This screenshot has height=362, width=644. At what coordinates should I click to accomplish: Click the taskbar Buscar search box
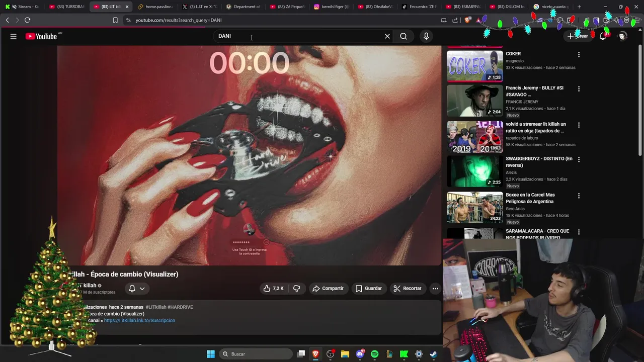pos(257,354)
